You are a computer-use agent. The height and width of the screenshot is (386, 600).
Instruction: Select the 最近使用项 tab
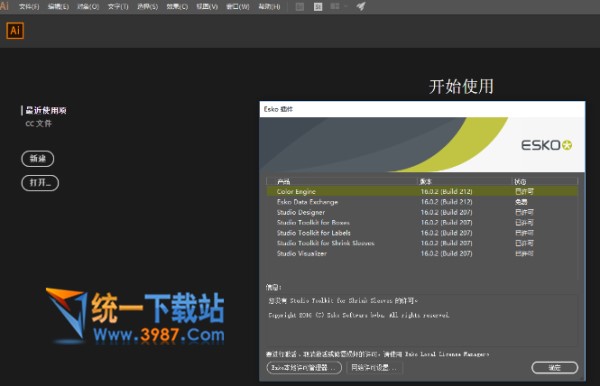coord(46,111)
